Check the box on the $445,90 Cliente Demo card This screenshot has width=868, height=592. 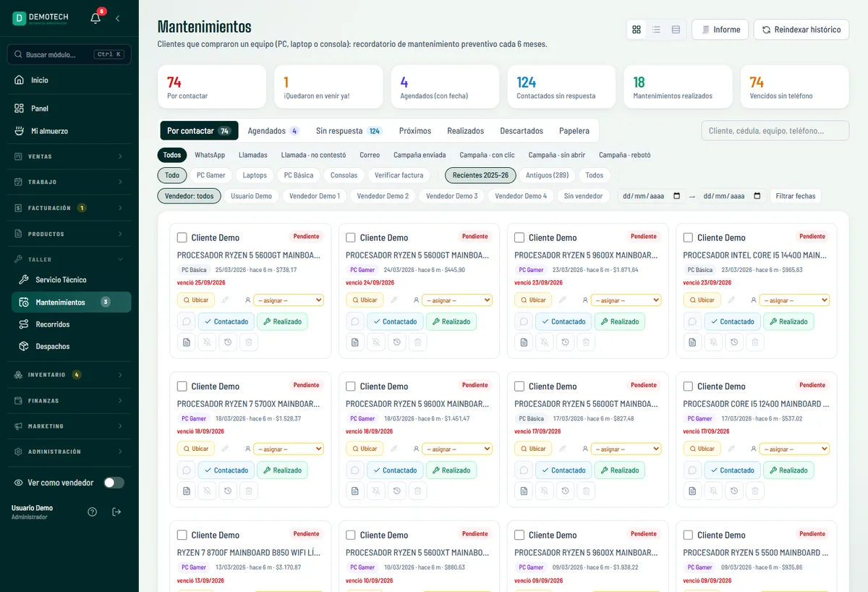coord(351,237)
